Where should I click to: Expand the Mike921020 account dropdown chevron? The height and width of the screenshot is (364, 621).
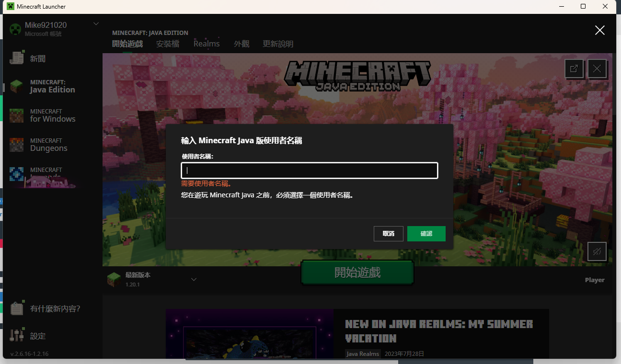pos(96,24)
